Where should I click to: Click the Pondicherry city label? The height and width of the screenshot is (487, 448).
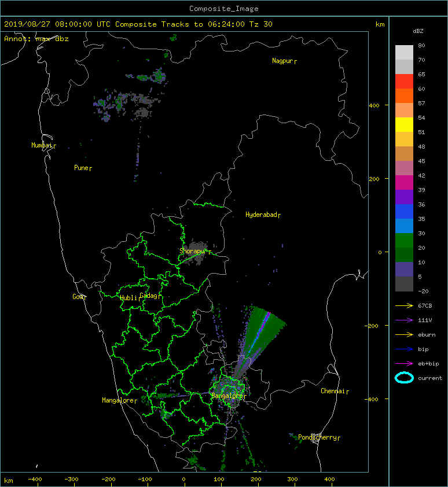point(319,438)
